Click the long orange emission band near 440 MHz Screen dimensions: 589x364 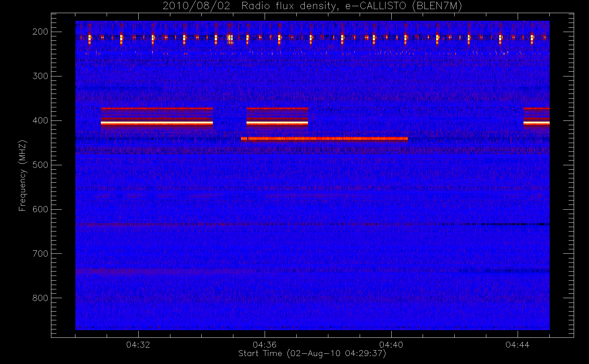(x=324, y=138)
